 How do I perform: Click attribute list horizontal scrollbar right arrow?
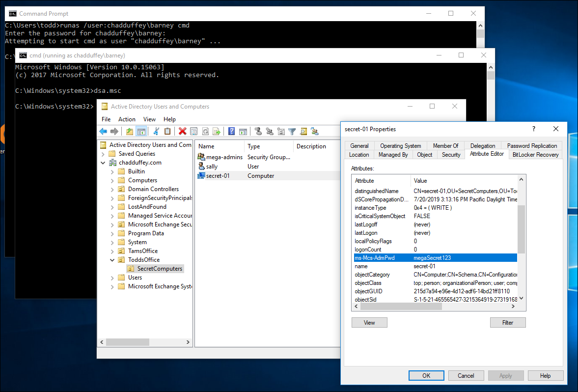coord(513,307)
